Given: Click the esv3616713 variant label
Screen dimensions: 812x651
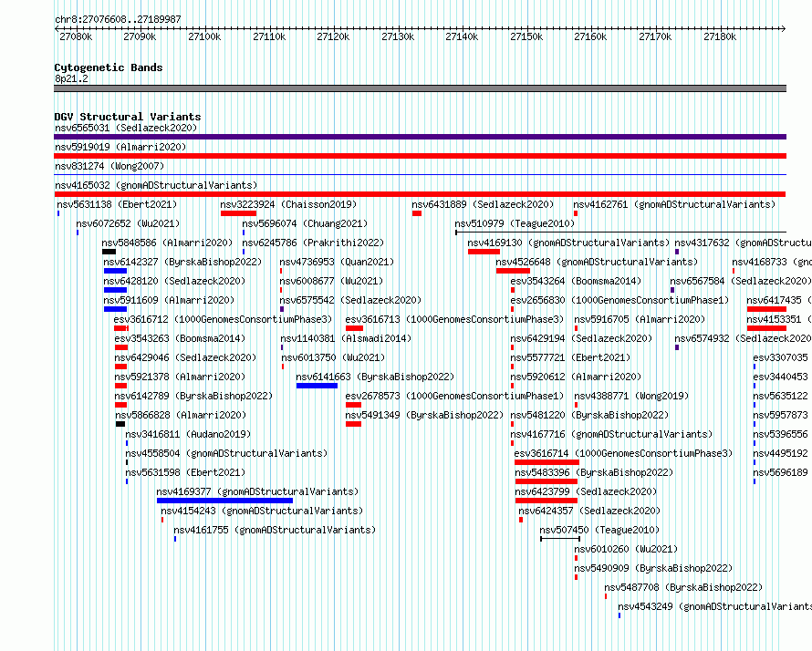Looking at the screenshot, I should [454, 319].
